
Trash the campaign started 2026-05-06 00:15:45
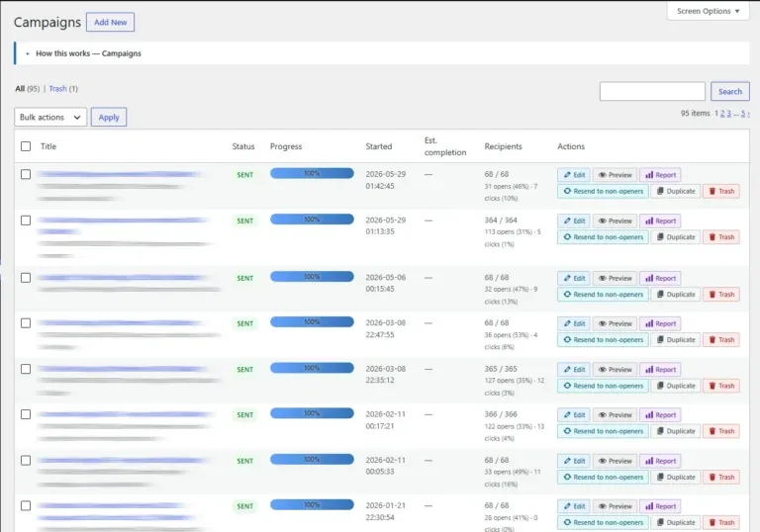point(721,294)
